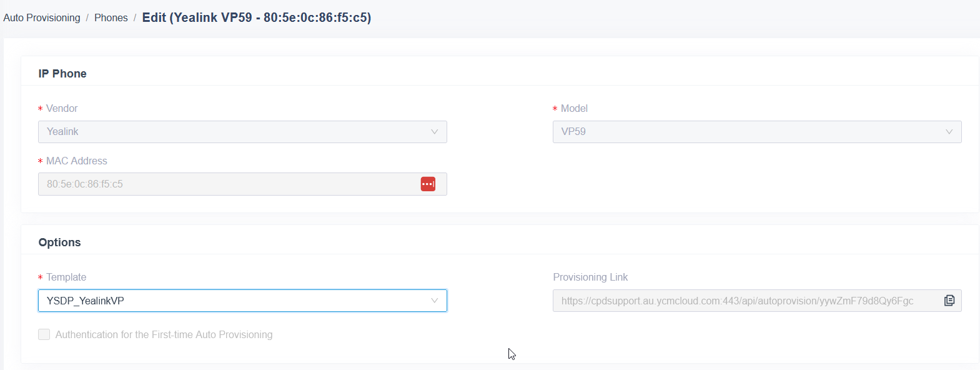Enable Authentication for First-time Auto Provisioning checkbox
980x370 pixels.
coord(44,334)
